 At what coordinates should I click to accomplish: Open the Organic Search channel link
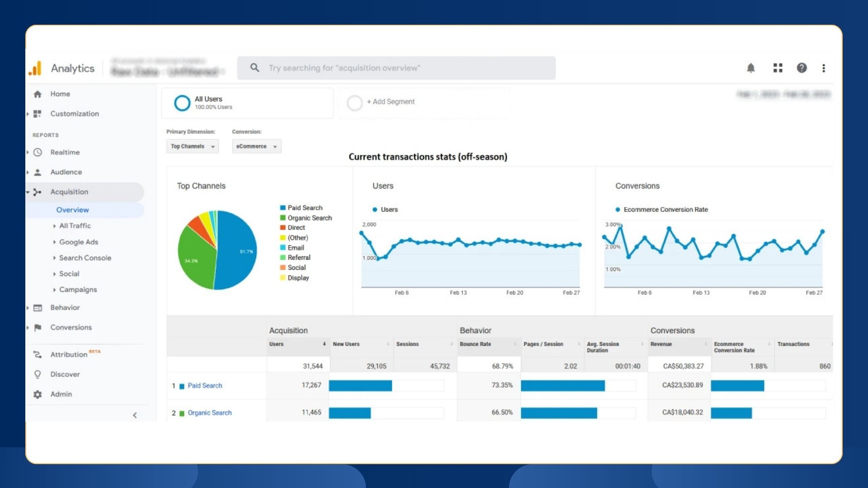coord(210,413)
